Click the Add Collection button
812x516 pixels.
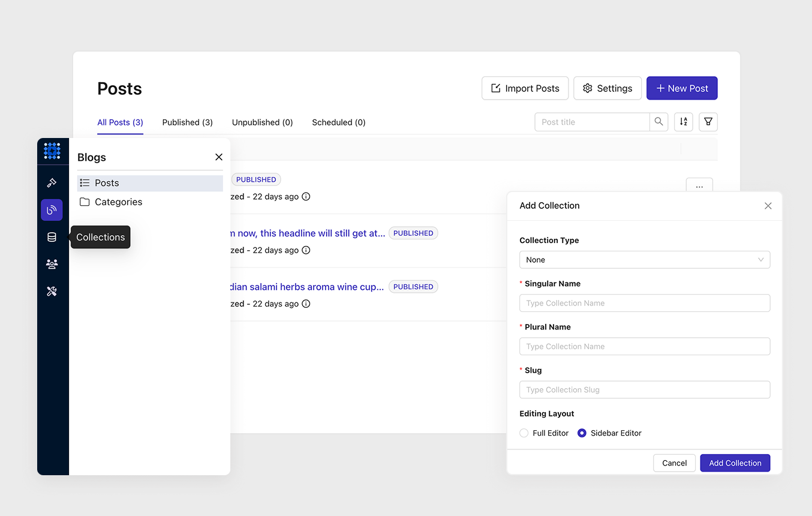click(x=735, y=463)
